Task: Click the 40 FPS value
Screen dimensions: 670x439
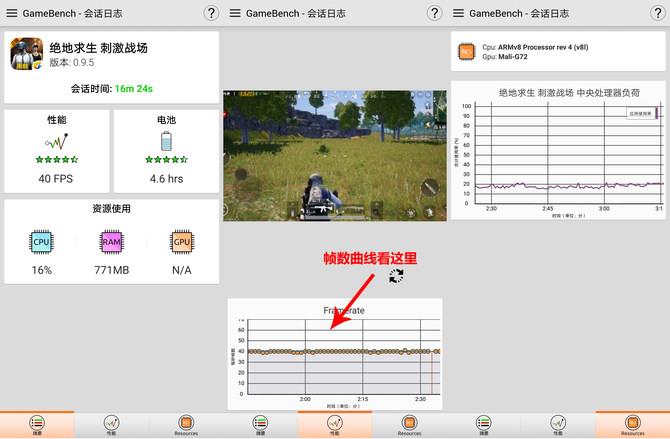Action: click(56, 179)
